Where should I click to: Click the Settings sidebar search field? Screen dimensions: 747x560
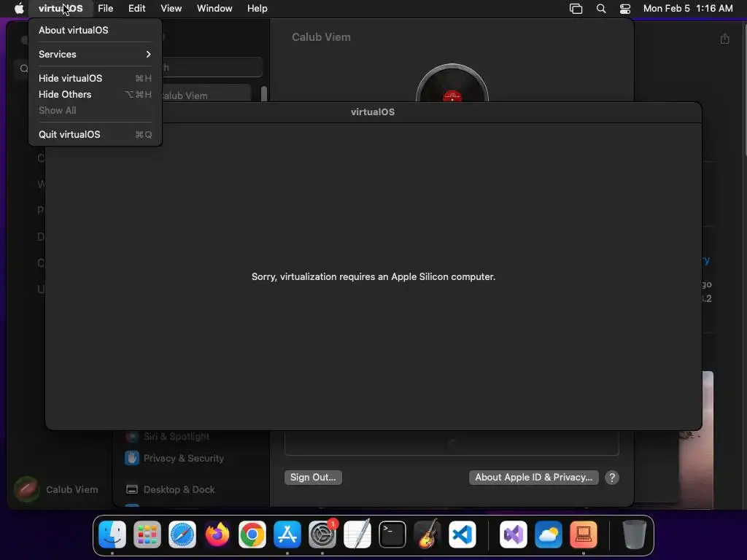coord(212,67)
